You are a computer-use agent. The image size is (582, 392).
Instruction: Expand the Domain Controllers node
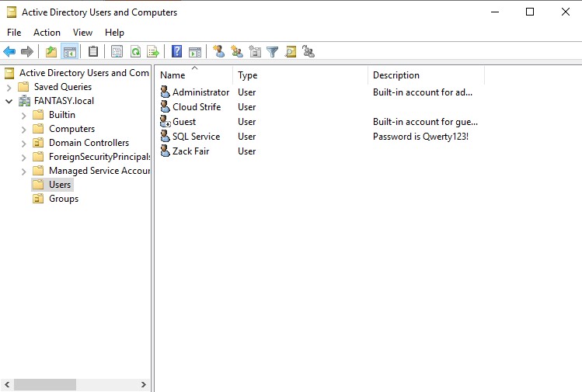[24, 144]
